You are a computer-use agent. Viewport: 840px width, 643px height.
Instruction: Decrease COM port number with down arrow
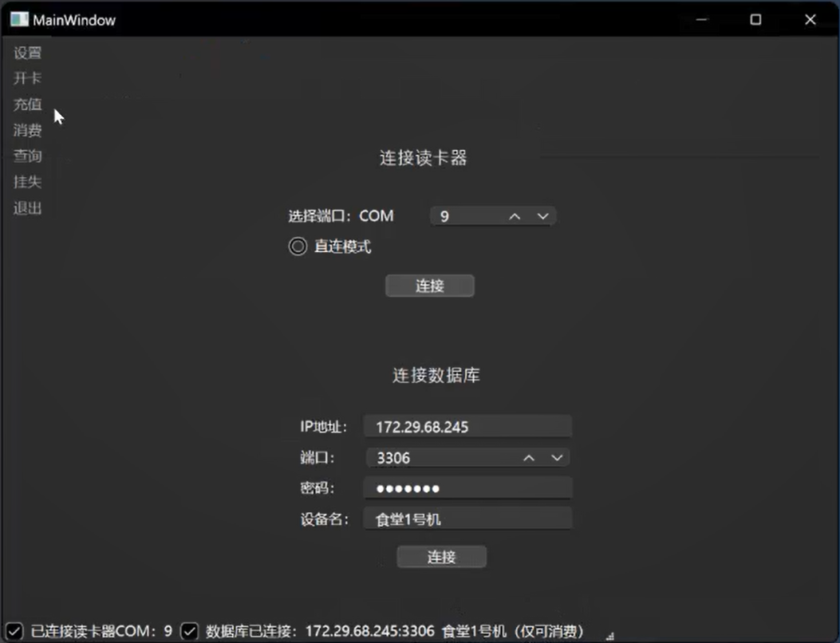point(543,215)
